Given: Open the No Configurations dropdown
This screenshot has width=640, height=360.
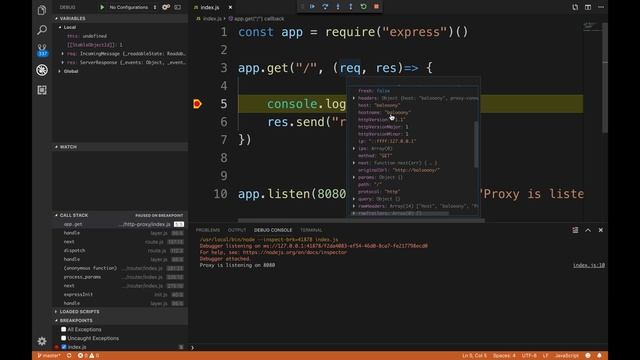Looking at the screenshot, I should [x=133, y=7].
